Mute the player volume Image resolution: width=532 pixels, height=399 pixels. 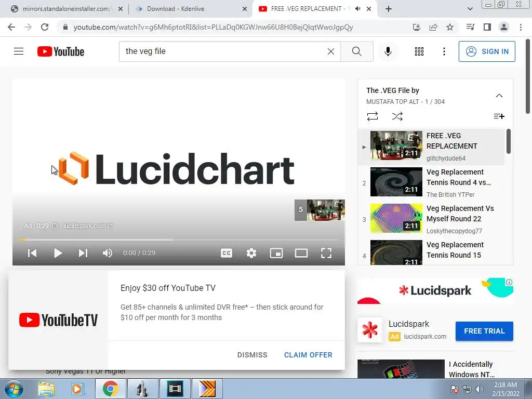pos(107,253)
